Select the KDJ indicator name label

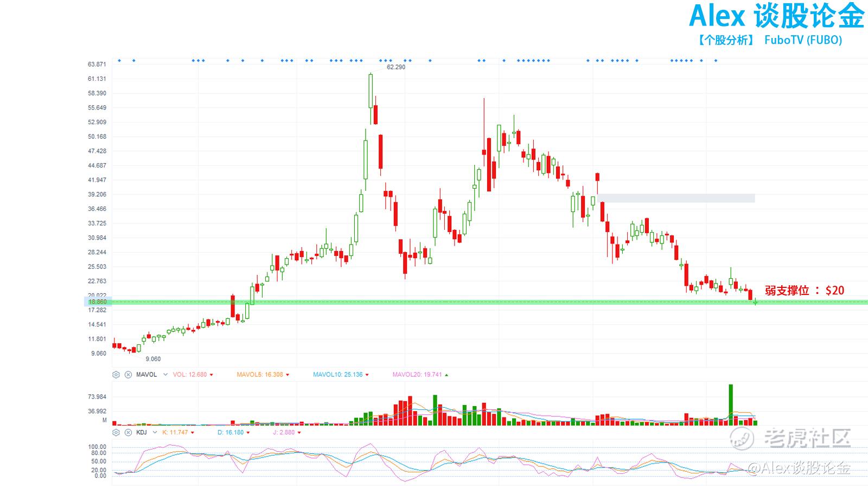142,433
